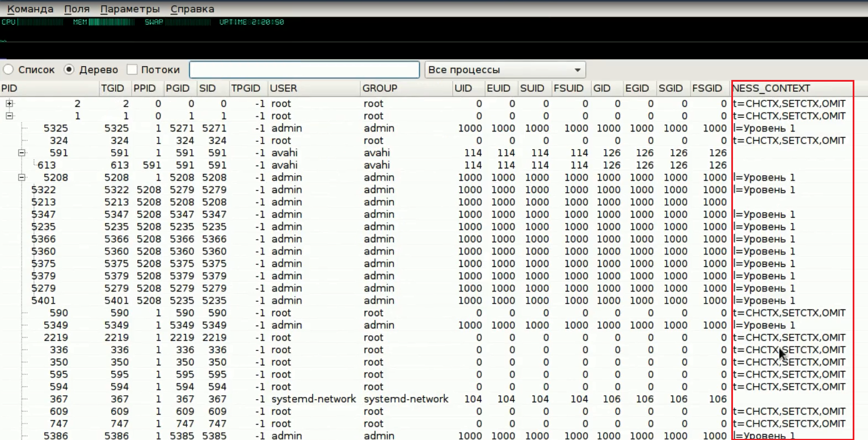This screenshot has width=868, height=440.
Task: Sort by the FSGID column header
Action: coord(710,88)
